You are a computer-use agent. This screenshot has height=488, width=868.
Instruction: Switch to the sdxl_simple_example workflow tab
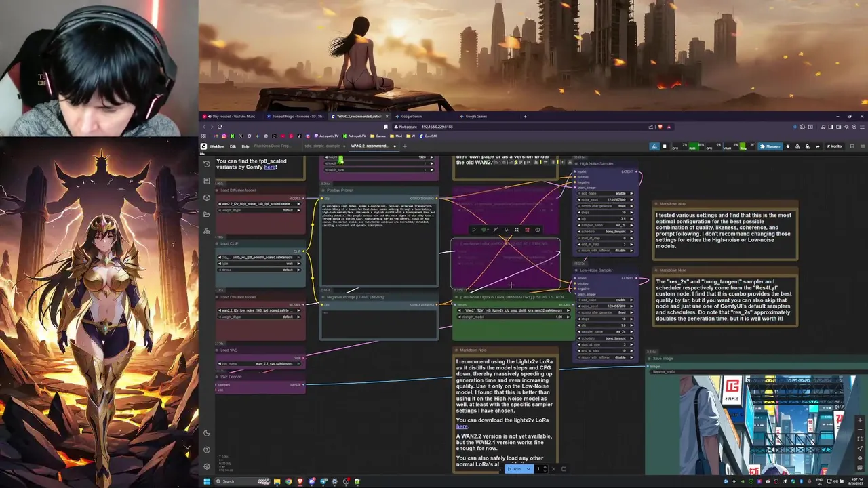[322, 146]
